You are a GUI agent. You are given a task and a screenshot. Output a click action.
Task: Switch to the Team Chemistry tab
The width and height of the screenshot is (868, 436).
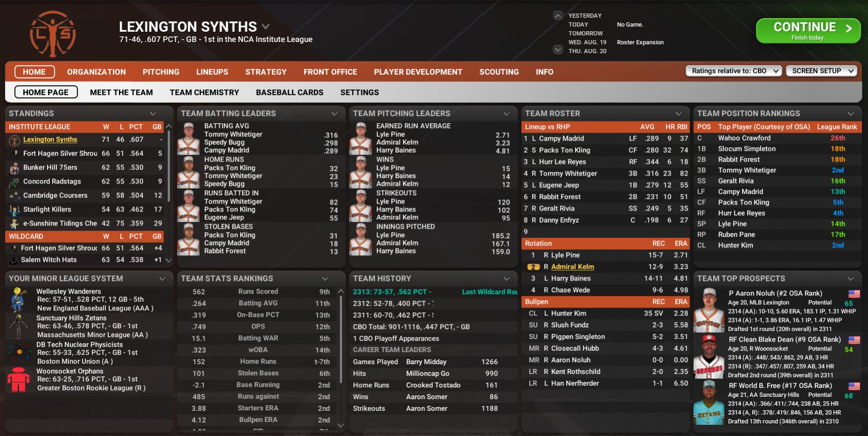pos(204,92)
